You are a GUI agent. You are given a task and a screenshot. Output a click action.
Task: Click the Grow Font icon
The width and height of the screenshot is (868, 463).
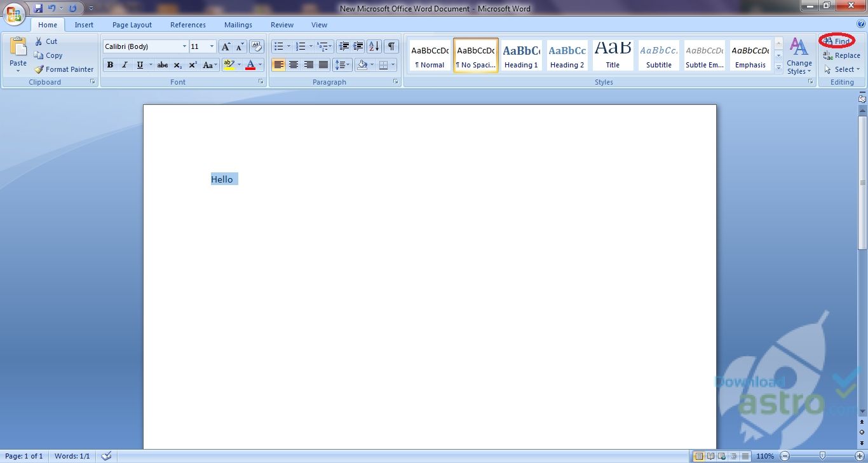pyautogui.click(x=226, y=46)
